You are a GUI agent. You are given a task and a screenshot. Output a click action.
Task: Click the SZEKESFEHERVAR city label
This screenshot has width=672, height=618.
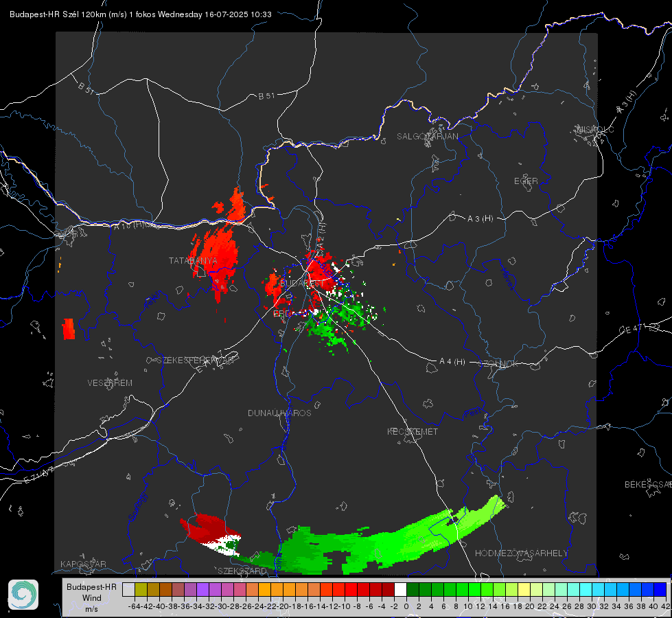coord(196,360)
